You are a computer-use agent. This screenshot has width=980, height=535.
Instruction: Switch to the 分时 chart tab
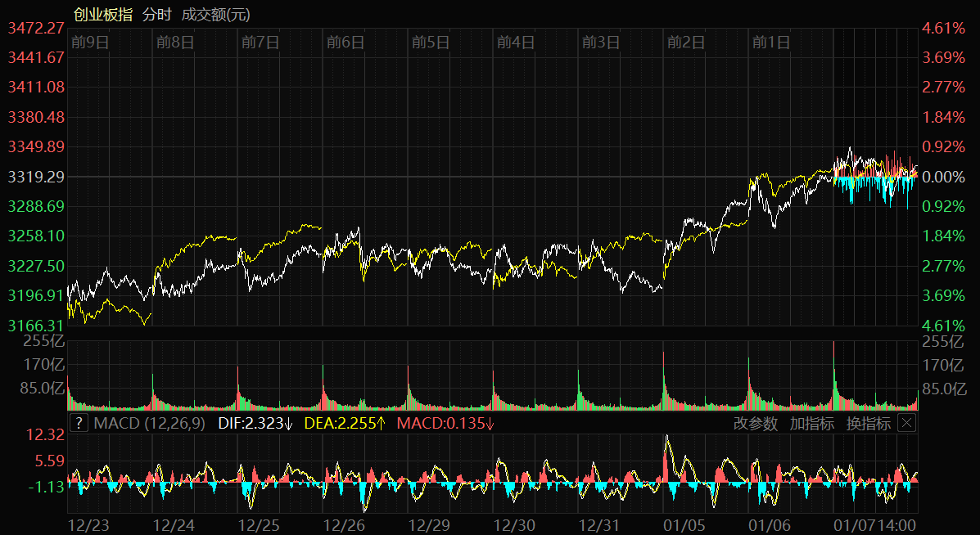156,15
